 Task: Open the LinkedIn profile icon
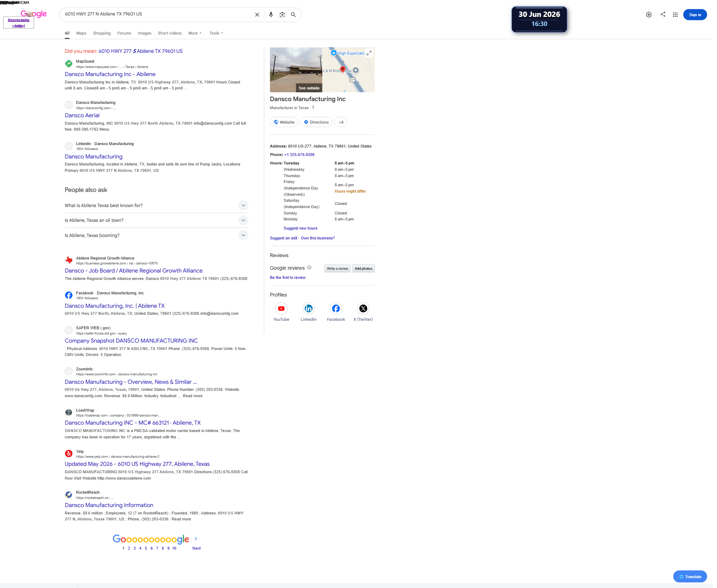click(x=308, y=309)
